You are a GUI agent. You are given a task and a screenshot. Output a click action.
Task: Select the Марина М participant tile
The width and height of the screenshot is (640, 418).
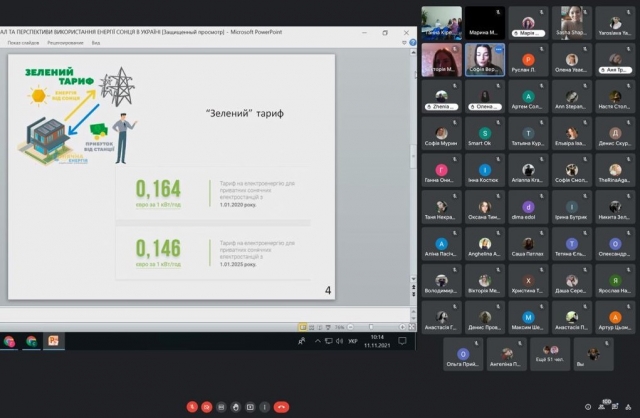[x=484, y=23]
